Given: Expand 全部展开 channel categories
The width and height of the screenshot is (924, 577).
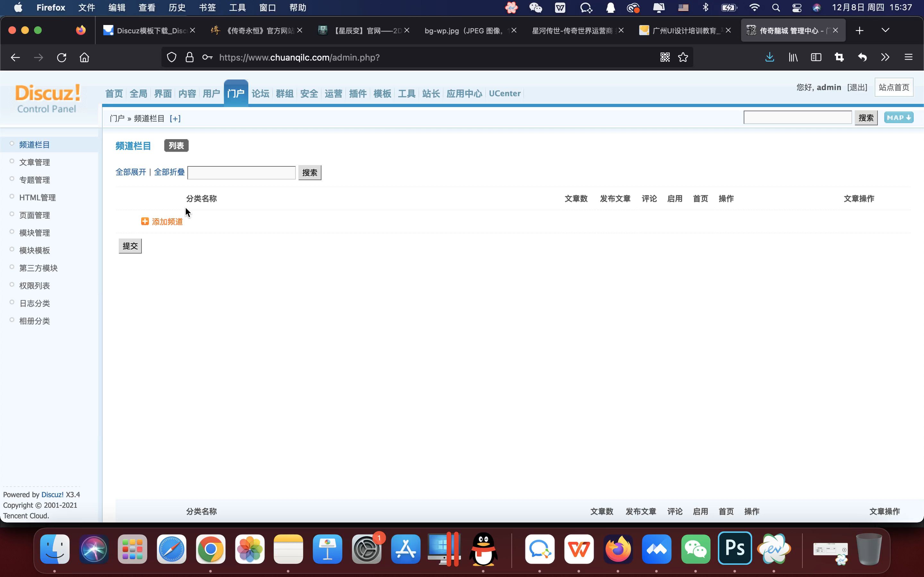Looking at the screenshot, I should pyautogui.click(x=131, y=172).
